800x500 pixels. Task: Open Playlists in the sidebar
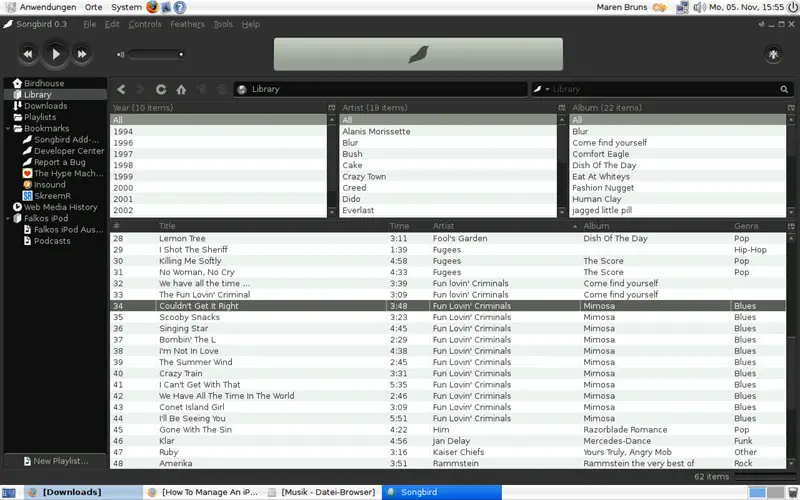[40, 117]
